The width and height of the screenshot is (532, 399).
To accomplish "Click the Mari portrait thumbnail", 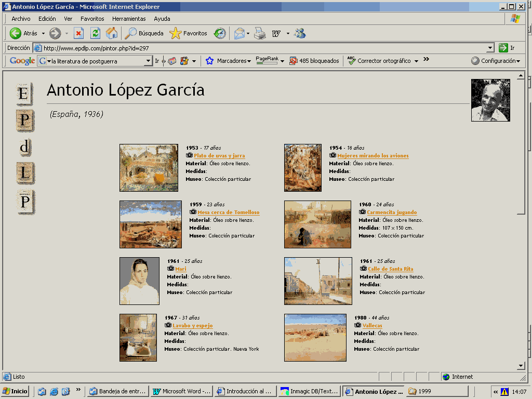I will pyautogui.click(x=139, y=281).
